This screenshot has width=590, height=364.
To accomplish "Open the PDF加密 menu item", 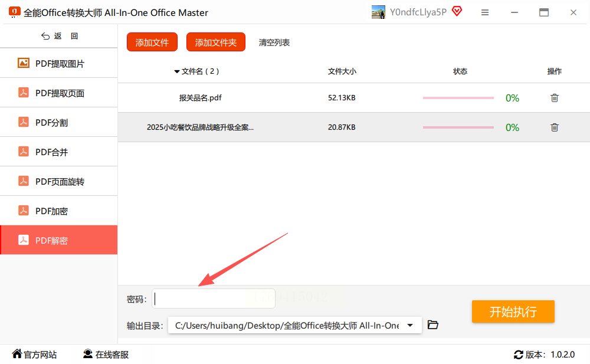I will [x=58, y=211].
